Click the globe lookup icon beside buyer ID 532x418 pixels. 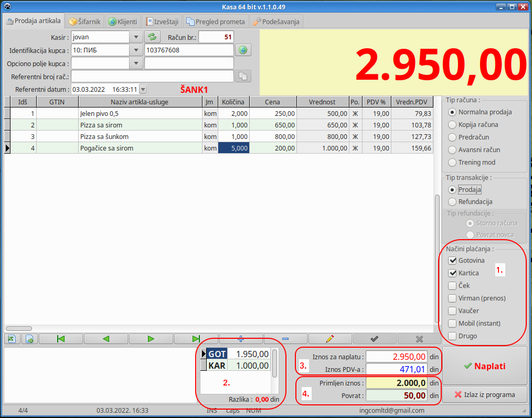(x=242, y=50)
